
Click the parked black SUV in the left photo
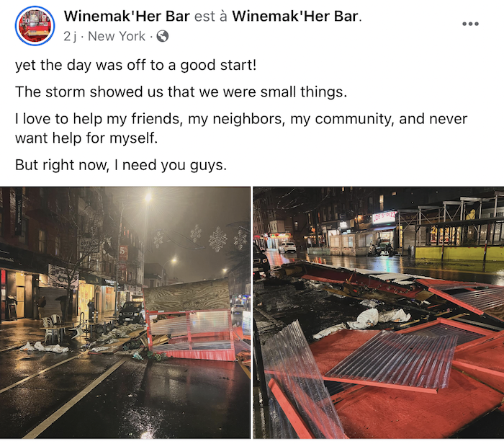click(x=132, y=312)
